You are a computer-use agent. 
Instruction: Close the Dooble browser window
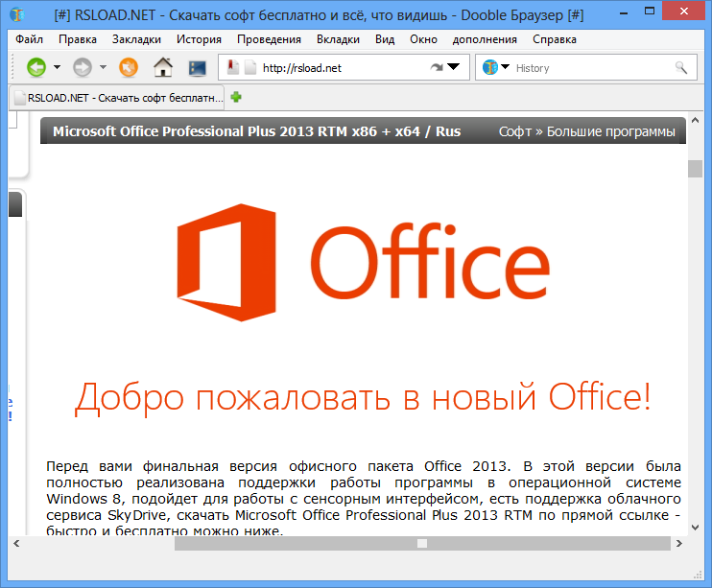684,11
